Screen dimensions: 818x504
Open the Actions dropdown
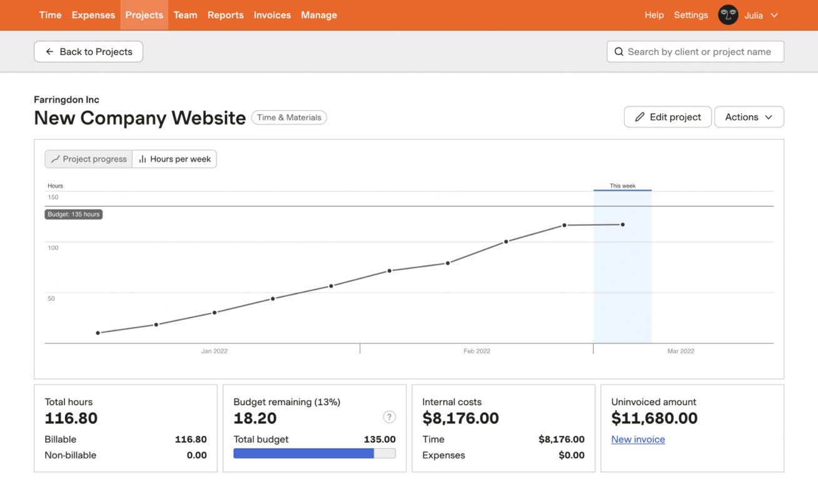click(x=749, y=117)
